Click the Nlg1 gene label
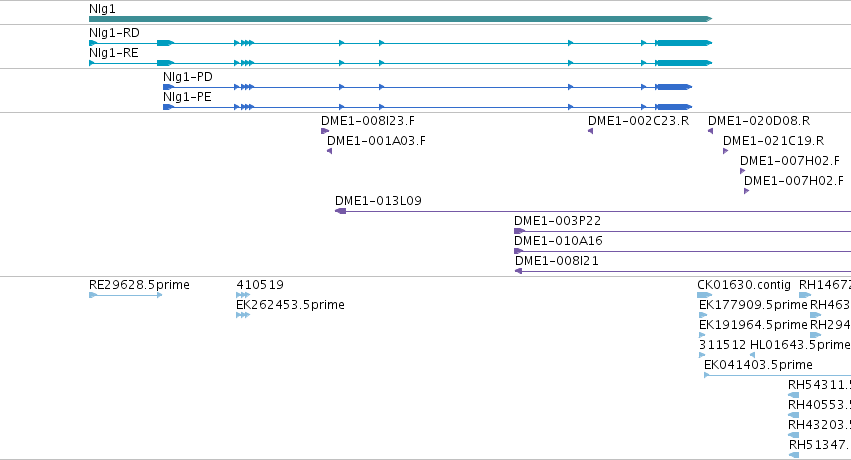This screenshot has height=460, width=851. pyautogui.click(x=102, y=9)
